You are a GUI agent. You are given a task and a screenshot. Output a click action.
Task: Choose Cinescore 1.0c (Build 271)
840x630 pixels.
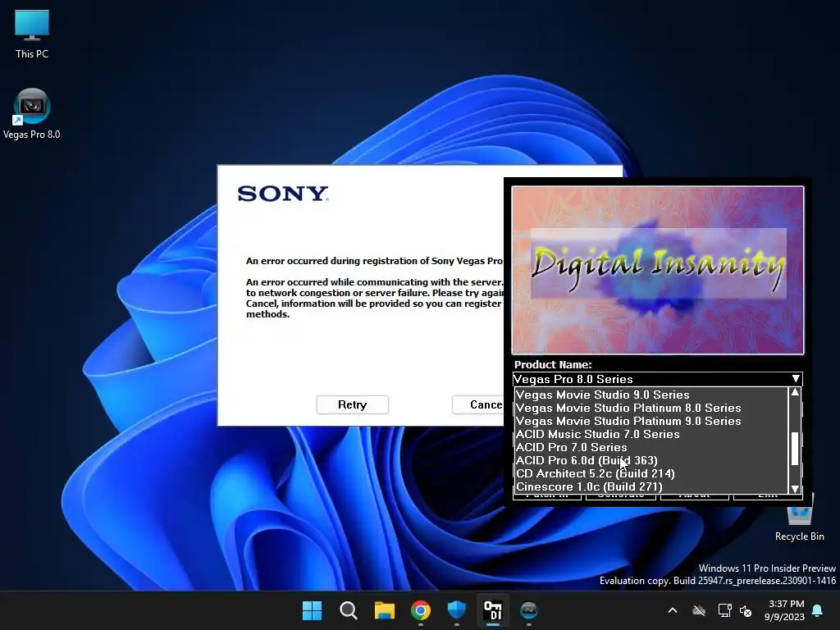click(651, 486)
